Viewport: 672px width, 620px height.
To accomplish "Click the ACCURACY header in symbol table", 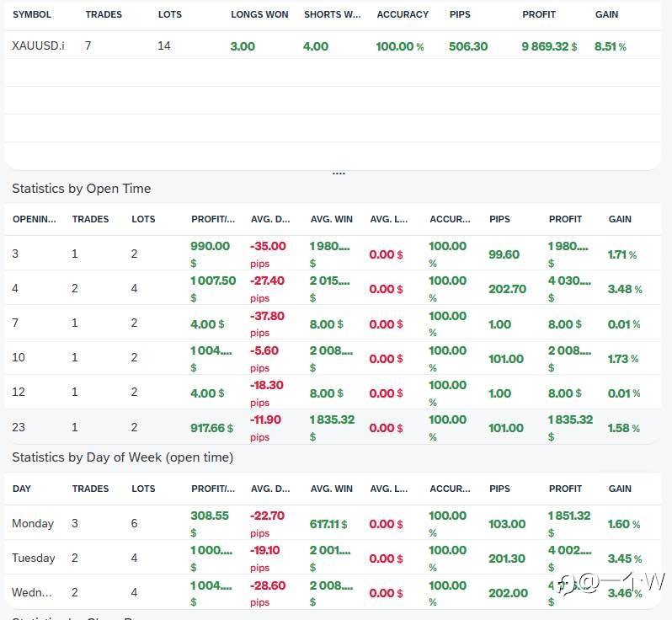I will coord(403,14).
